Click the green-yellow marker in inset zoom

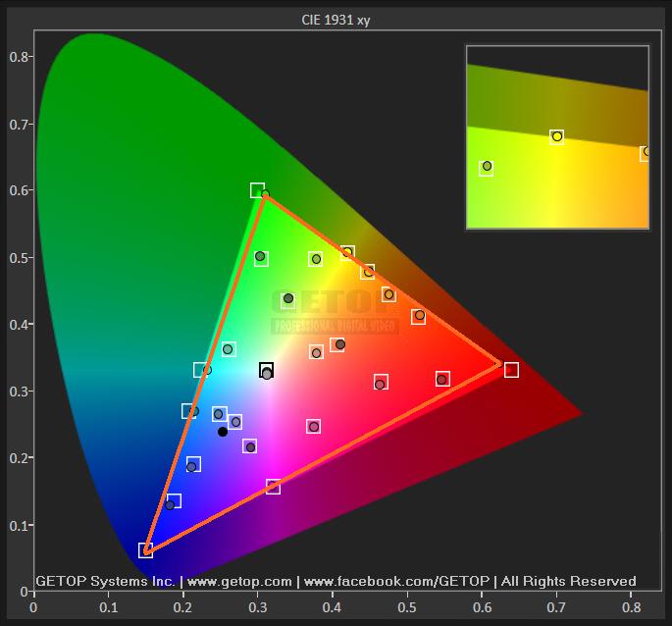pyautogui.click(x=486, y=167)
